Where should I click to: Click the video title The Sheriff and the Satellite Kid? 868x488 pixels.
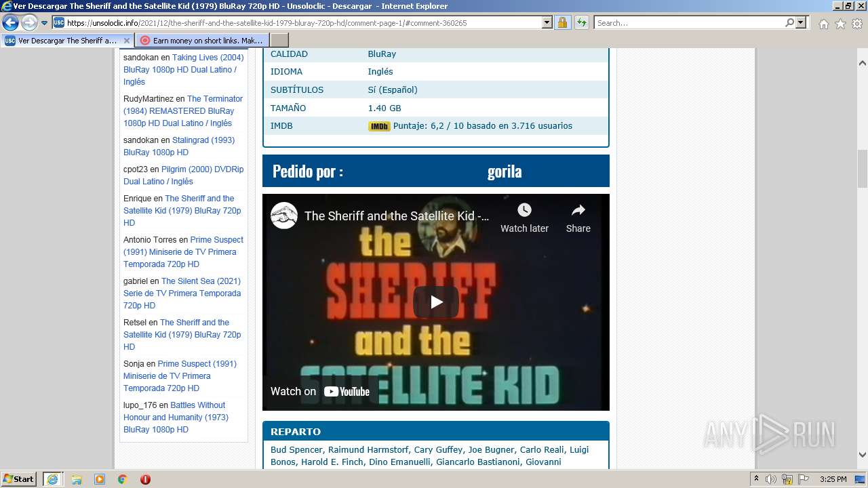click(397, 216)
